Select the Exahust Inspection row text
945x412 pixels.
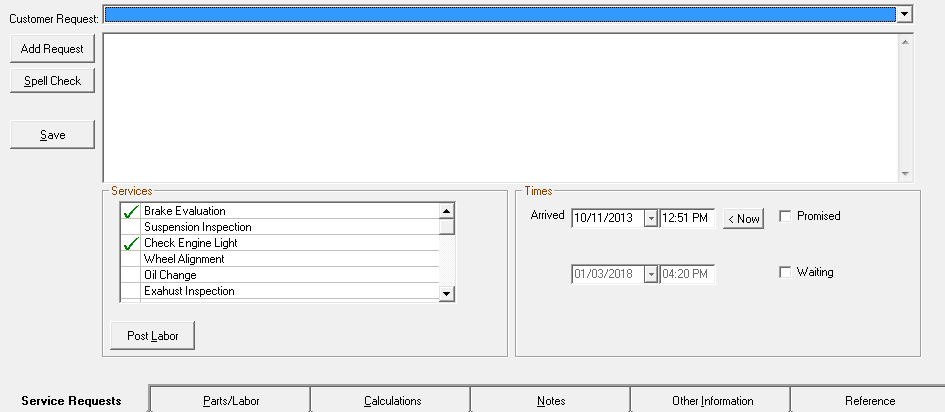tap(189, 291)
